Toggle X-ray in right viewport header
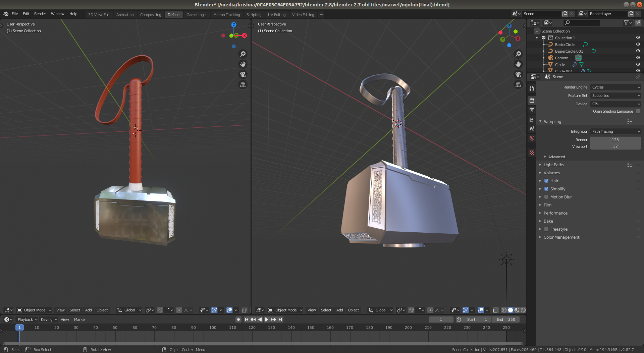Screen dimensions: 644x353 click(x=495, y=310)
